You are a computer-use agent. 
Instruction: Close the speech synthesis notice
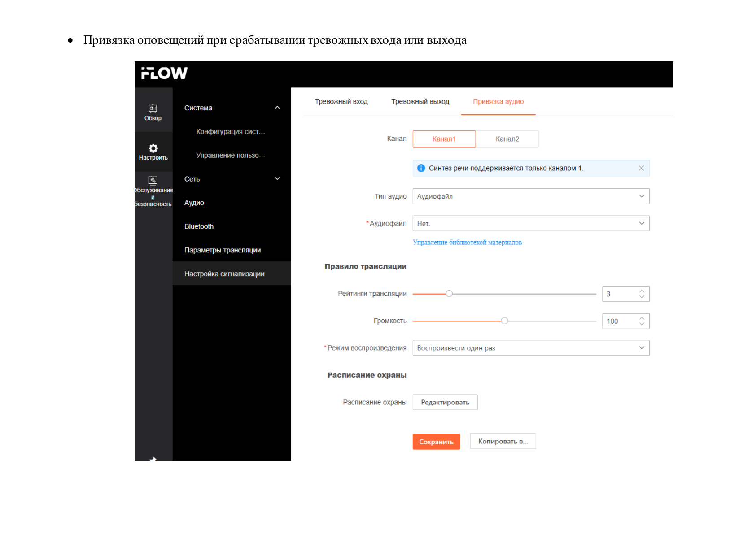(x=641, y=168)
